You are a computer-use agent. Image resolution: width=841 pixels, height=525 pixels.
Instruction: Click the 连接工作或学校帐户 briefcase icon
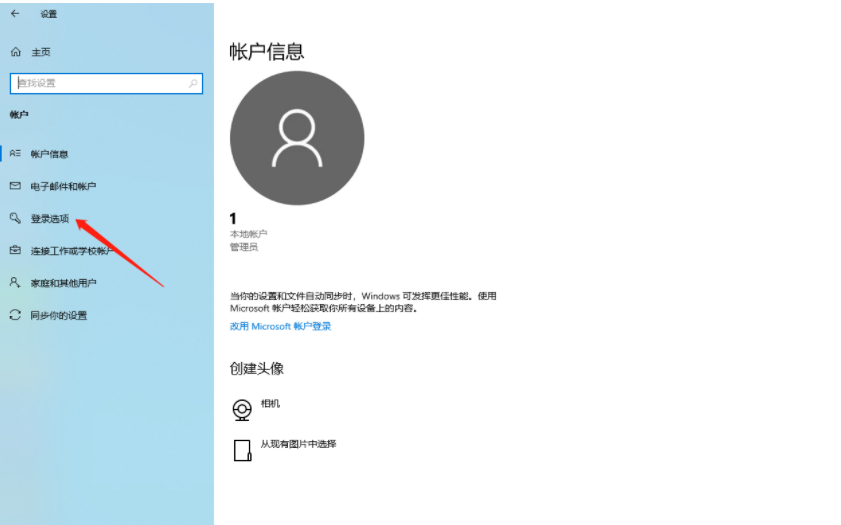[15, 250]
